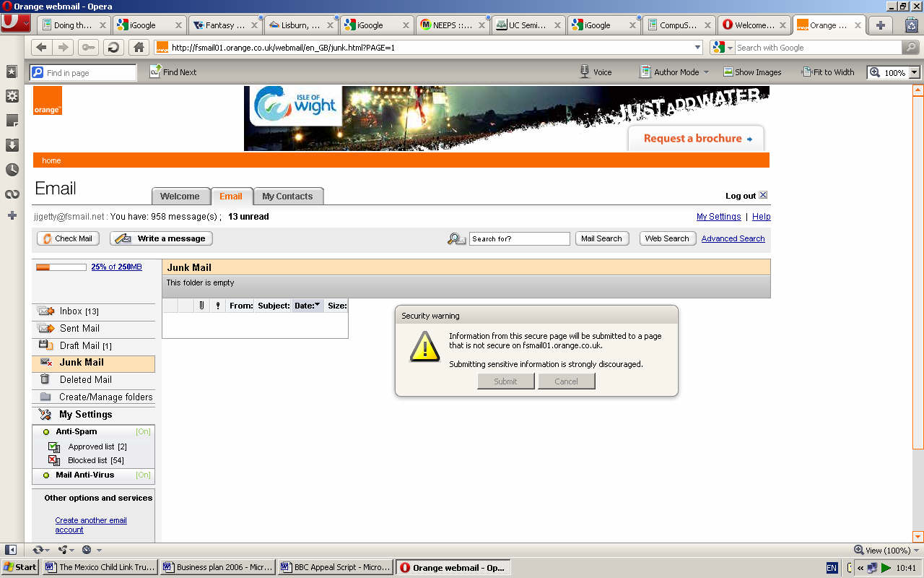This screenshot has height=578, width=924.
Task: Open the My Contacts tab in webmail
Action: pos(287,197)
